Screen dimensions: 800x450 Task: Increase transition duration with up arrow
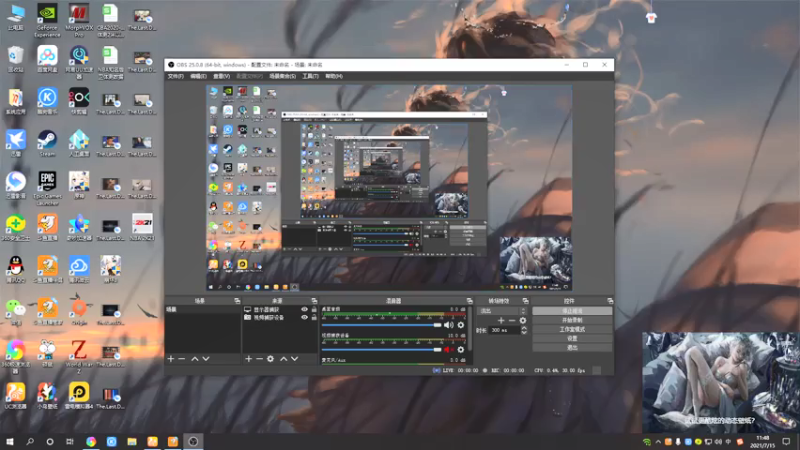click(524, 328)
